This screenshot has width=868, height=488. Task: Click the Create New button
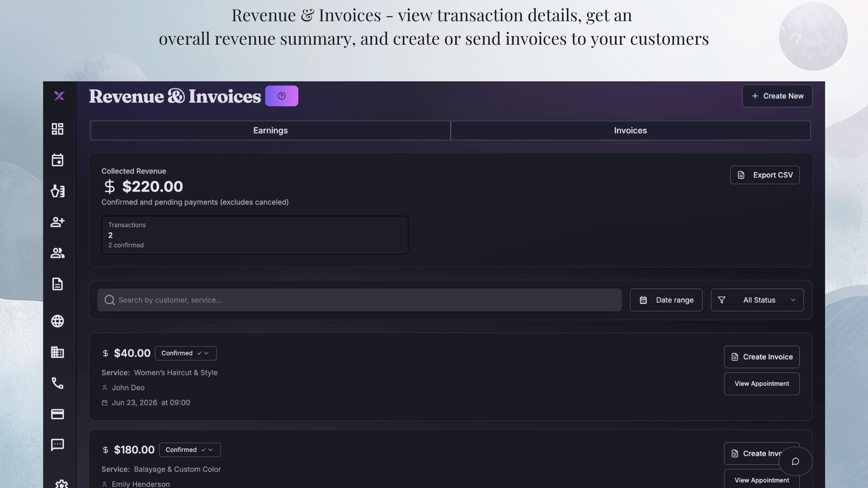[x=777, y=96]
